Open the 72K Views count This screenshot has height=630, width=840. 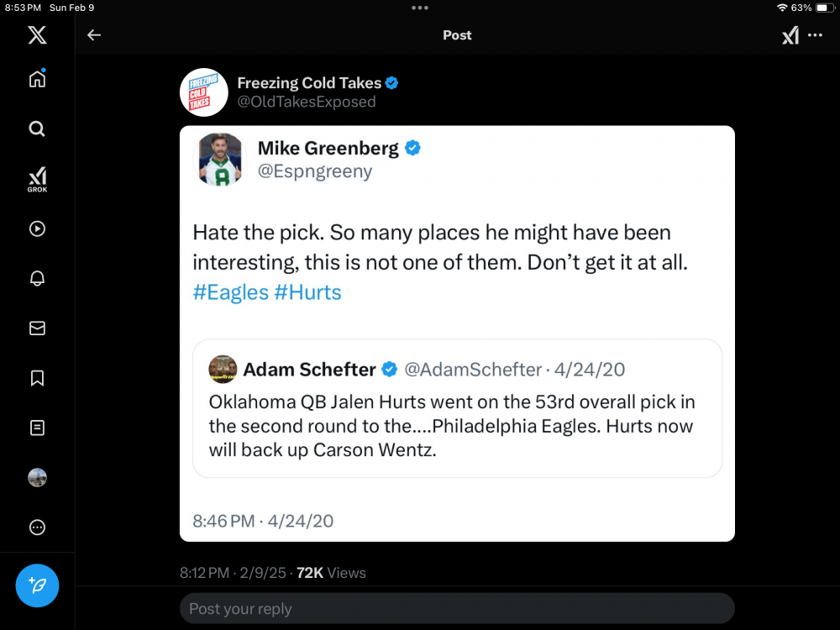pyautogui.click(x=331, y=573)
